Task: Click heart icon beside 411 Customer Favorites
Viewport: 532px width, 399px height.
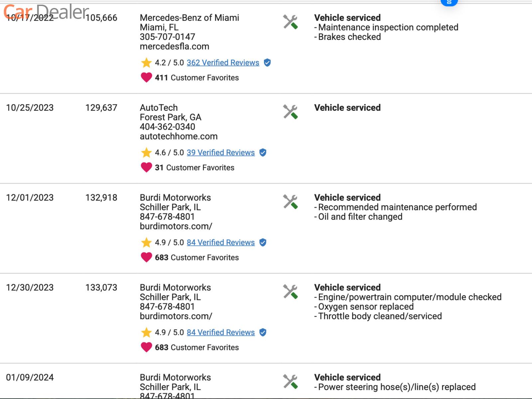Action: (x=146, y=77)
